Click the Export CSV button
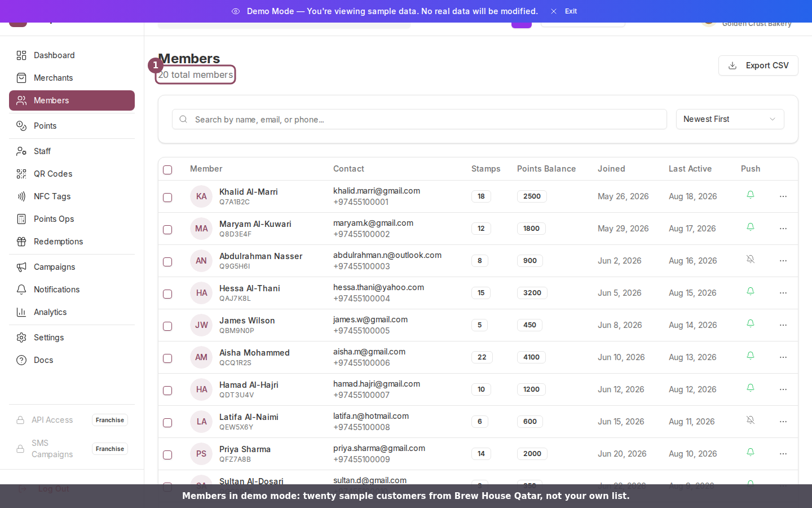Viewport: 812px width, 508px height. point(758,65)
